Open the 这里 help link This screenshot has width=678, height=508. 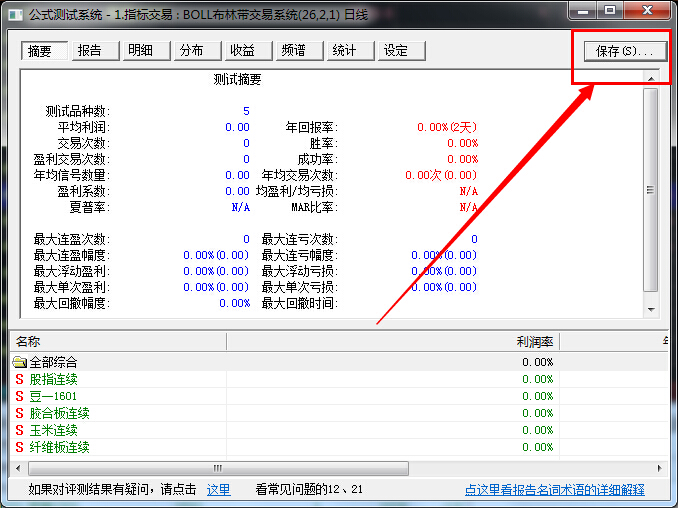click(218, 490)
